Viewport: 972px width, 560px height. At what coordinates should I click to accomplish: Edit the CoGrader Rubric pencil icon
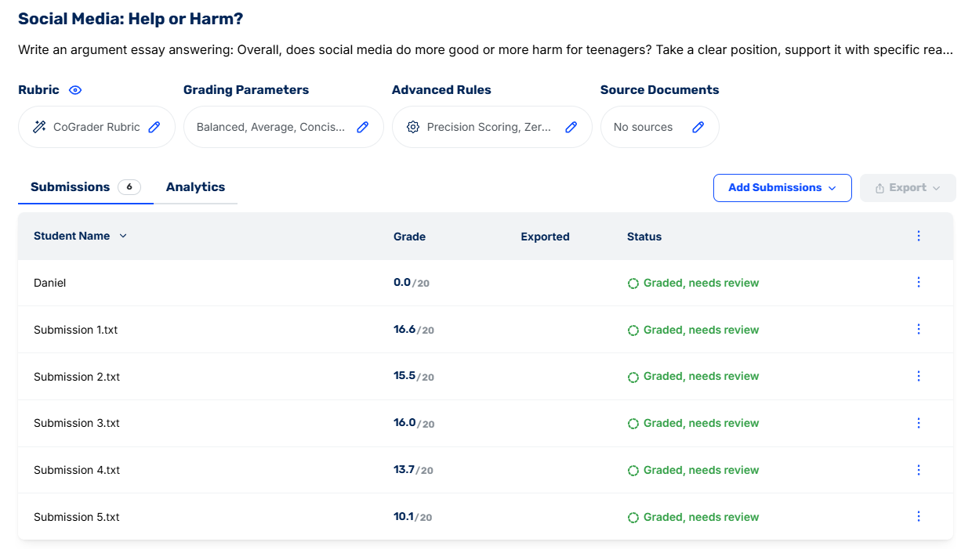[x=154, y=127]
